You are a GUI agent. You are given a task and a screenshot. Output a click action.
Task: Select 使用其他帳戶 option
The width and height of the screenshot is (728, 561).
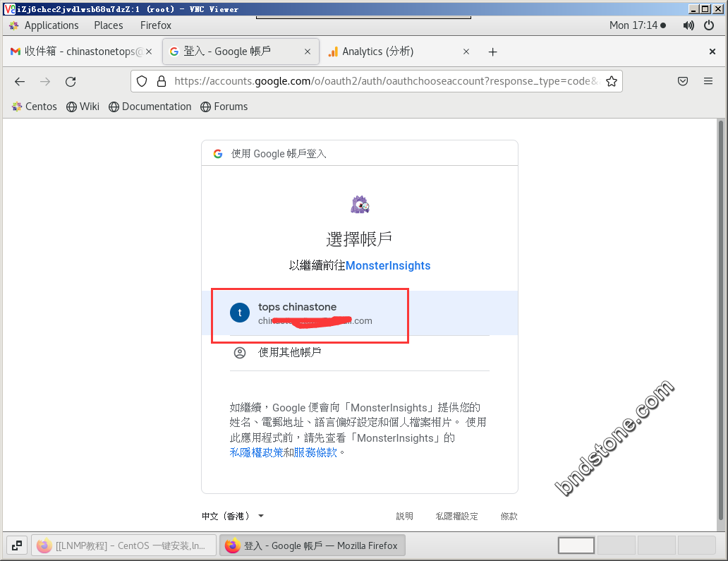point(359,353)
